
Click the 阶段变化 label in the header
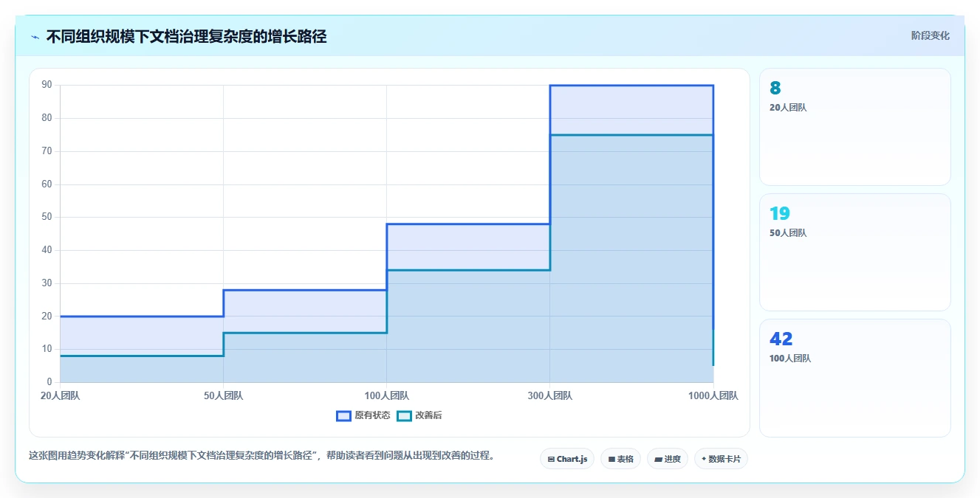[x=931, y=35]
